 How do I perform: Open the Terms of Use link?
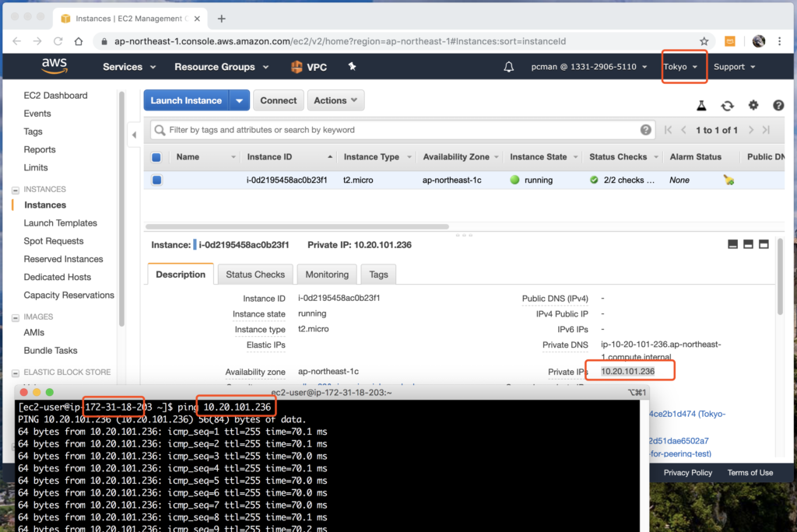(x=750, y=473)
